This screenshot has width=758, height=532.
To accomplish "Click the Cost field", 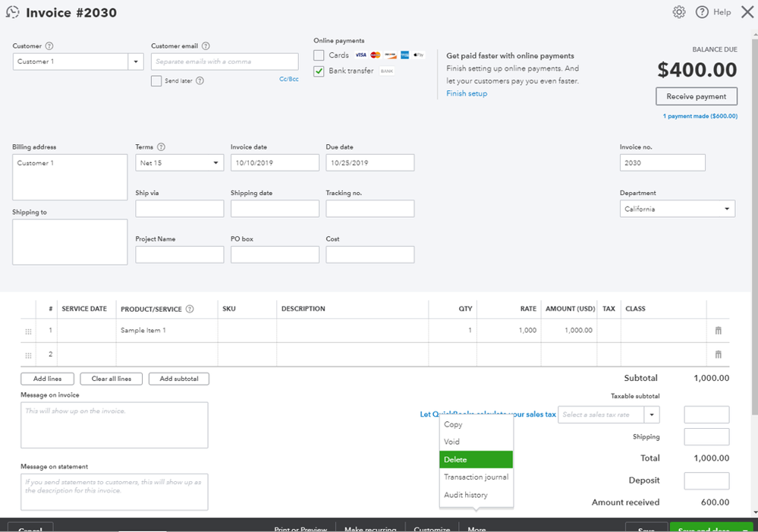I will click(370, 254).
